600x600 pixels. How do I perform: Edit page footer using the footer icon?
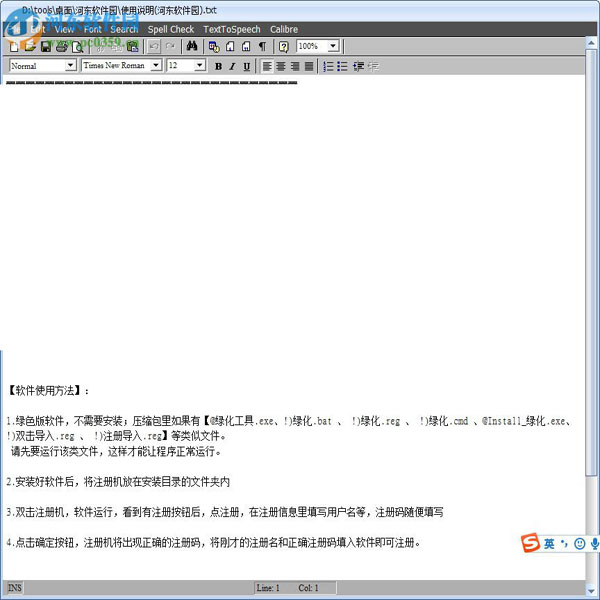coord(246,47)
